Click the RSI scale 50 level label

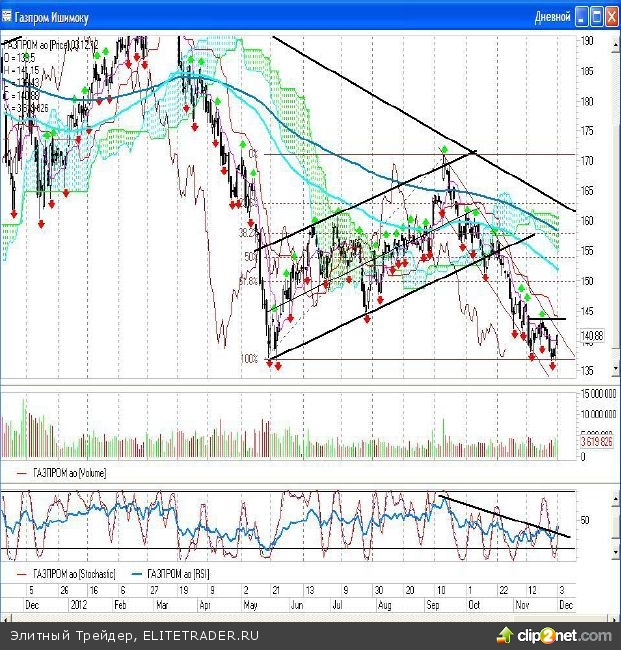pos(584,520)
